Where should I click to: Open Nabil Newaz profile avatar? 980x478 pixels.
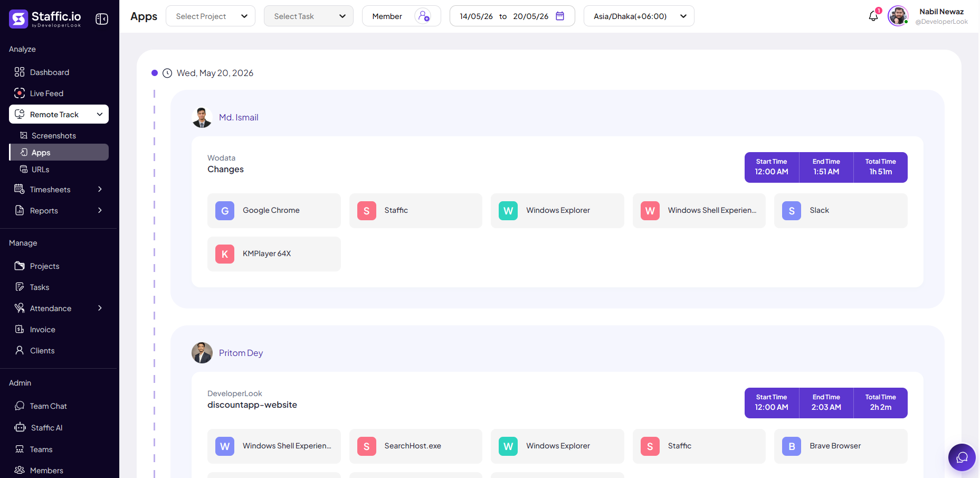[898, 16]
